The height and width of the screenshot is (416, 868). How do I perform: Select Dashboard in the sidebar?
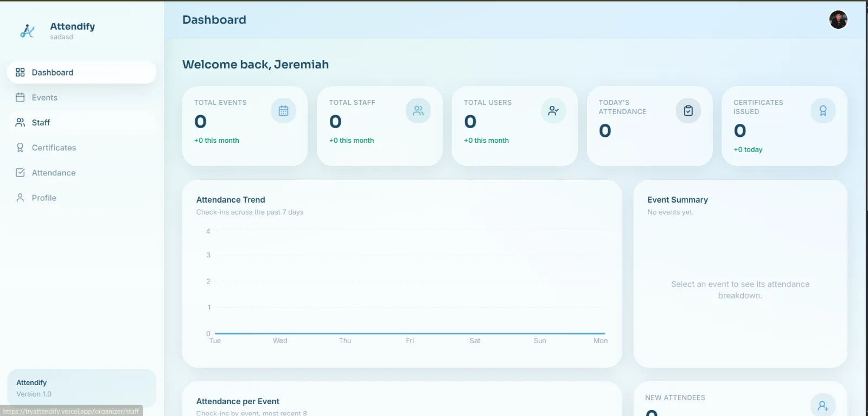82,72
